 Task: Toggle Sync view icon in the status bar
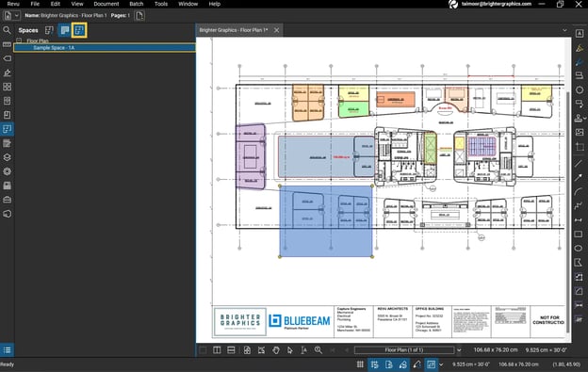[x=432, y=364]
